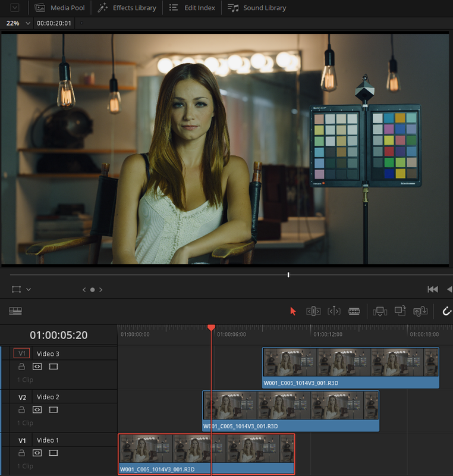Viewport: 453px width, 476px height.
Task: Click the V1 source patch on Video 3
Action: tap(22, 353)
